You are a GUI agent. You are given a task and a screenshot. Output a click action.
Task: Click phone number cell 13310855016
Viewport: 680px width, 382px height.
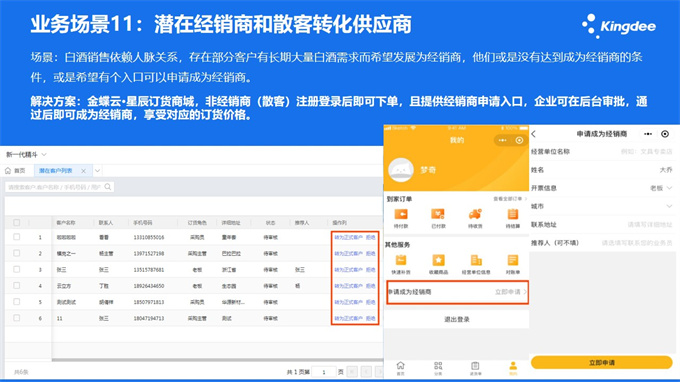149,237
